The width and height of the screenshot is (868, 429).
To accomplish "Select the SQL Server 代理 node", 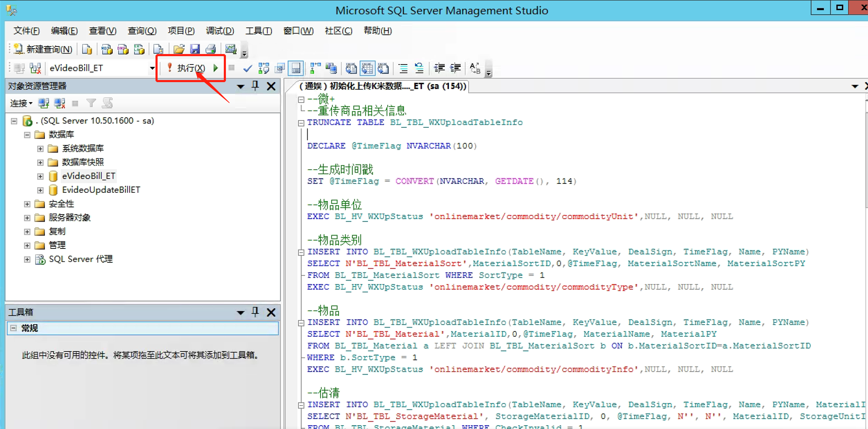I will 80,259.
